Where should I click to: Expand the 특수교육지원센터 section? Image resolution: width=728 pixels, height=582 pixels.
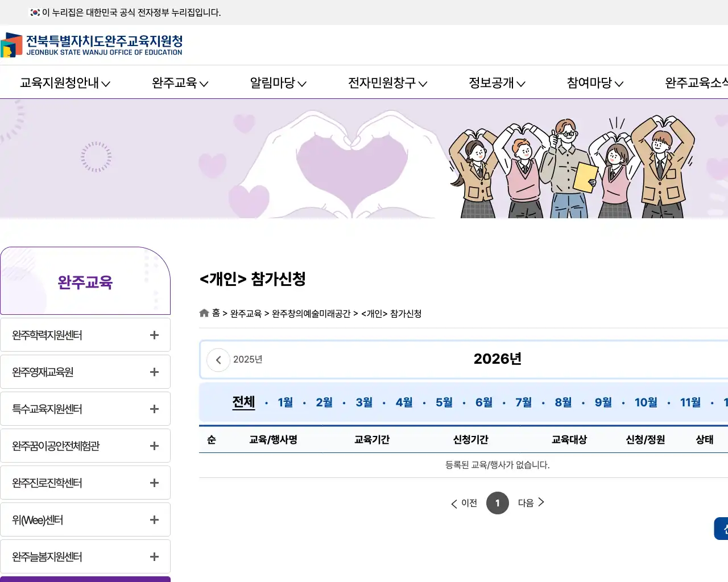pos(154,409)
